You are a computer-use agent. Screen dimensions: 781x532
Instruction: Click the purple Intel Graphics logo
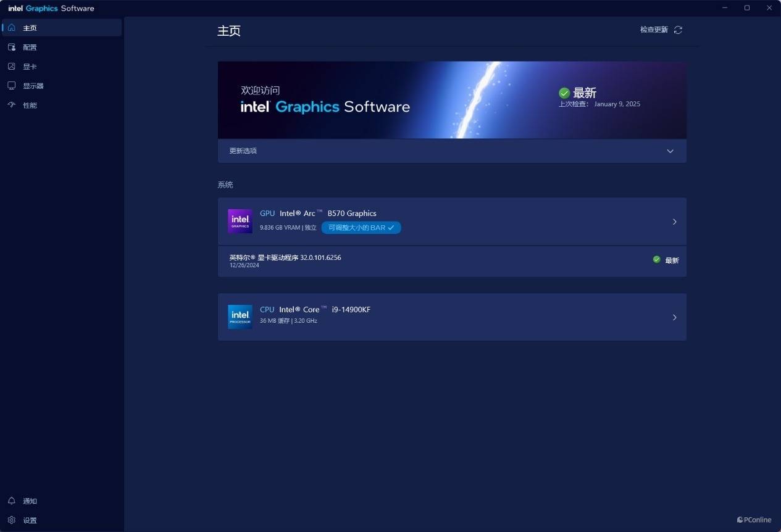240,221
